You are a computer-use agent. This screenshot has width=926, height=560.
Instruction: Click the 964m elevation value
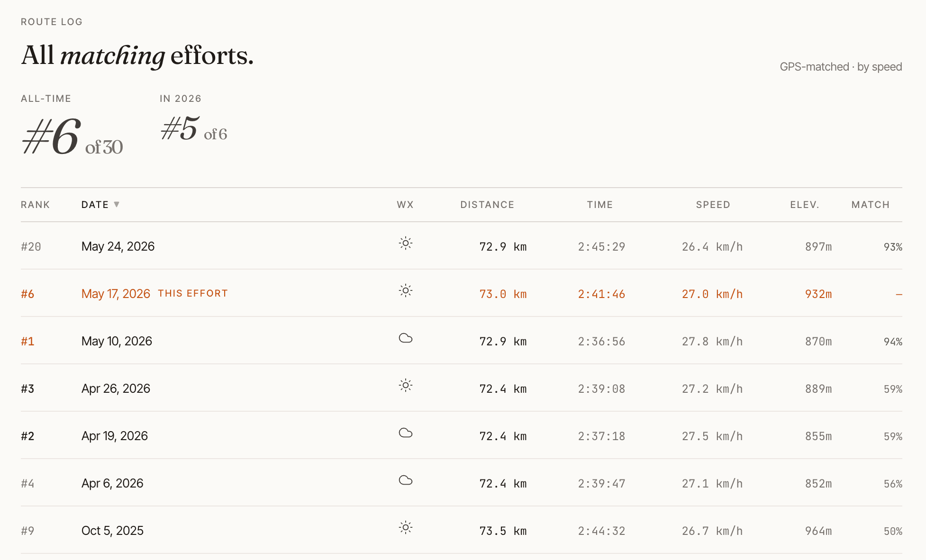point(818,531)
